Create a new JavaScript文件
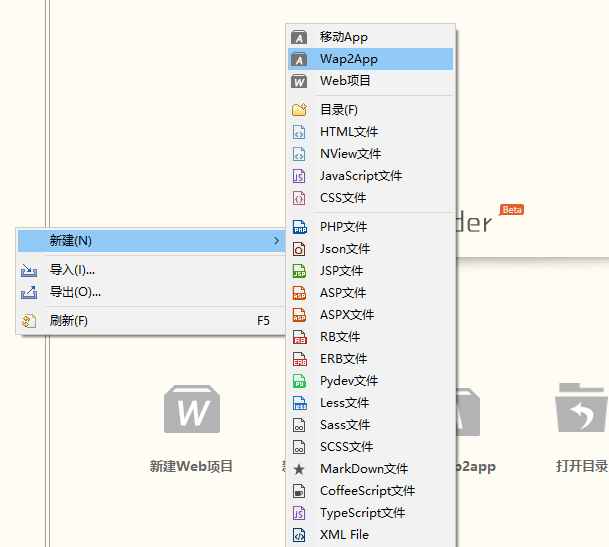The image size is (609, 547). pyautogui.click(x=371, y=176)
